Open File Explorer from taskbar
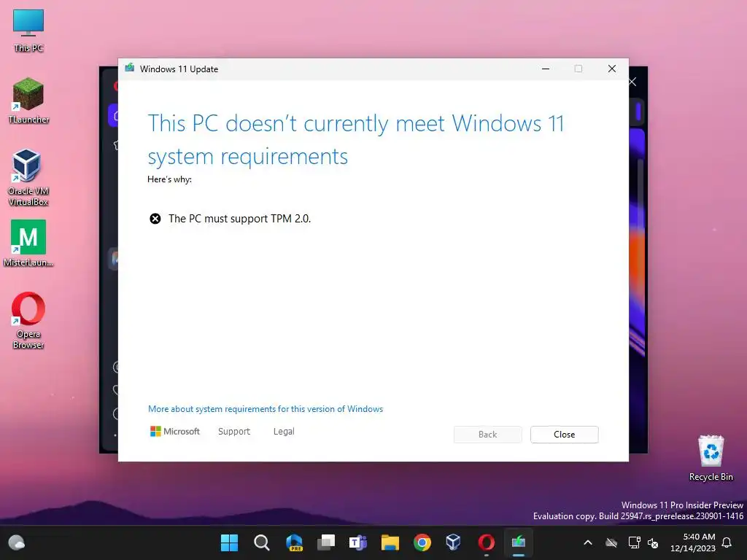 [x=390, y=542]
